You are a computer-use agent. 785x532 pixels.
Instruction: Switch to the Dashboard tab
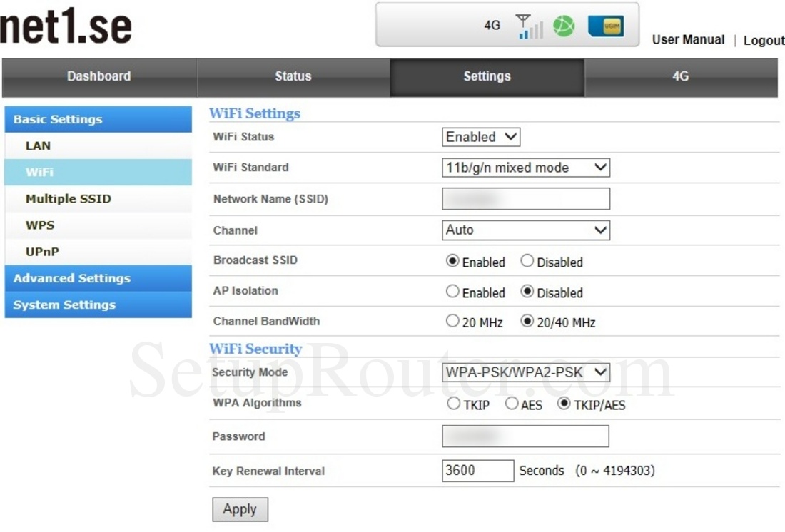pos(98,76)
